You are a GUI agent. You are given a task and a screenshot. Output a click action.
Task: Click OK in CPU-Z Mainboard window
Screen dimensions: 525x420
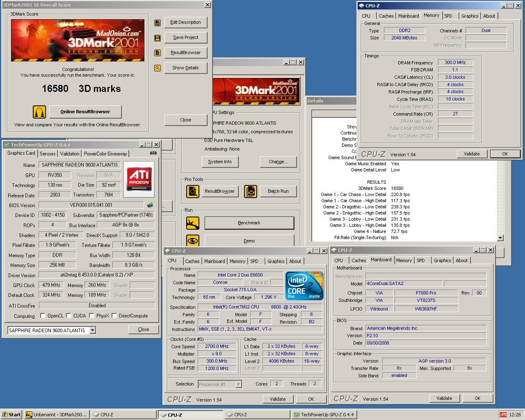point(477,398)
